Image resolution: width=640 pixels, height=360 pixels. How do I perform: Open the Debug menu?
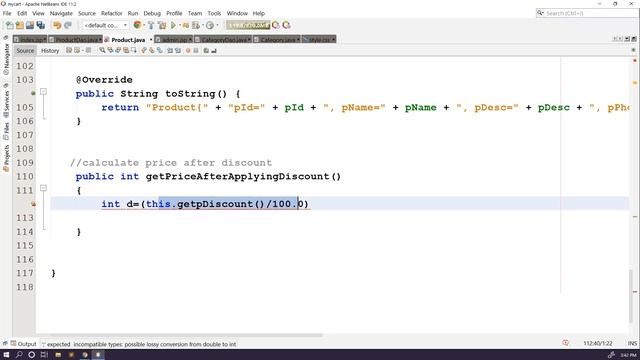(x=152, y=13)
